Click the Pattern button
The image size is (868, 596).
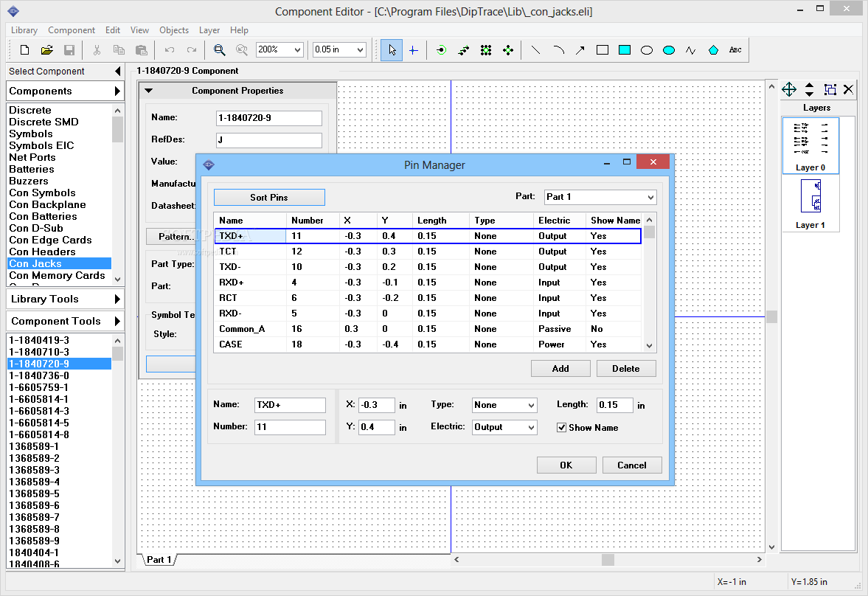pos(171,237)
